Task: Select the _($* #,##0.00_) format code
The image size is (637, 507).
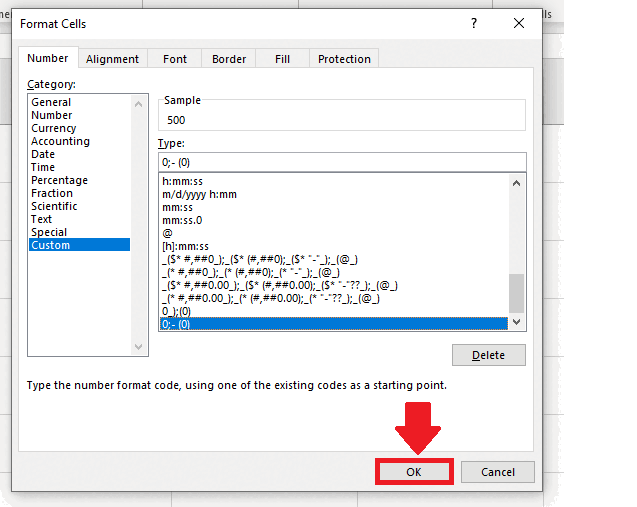Action: (x=334, y=285)
